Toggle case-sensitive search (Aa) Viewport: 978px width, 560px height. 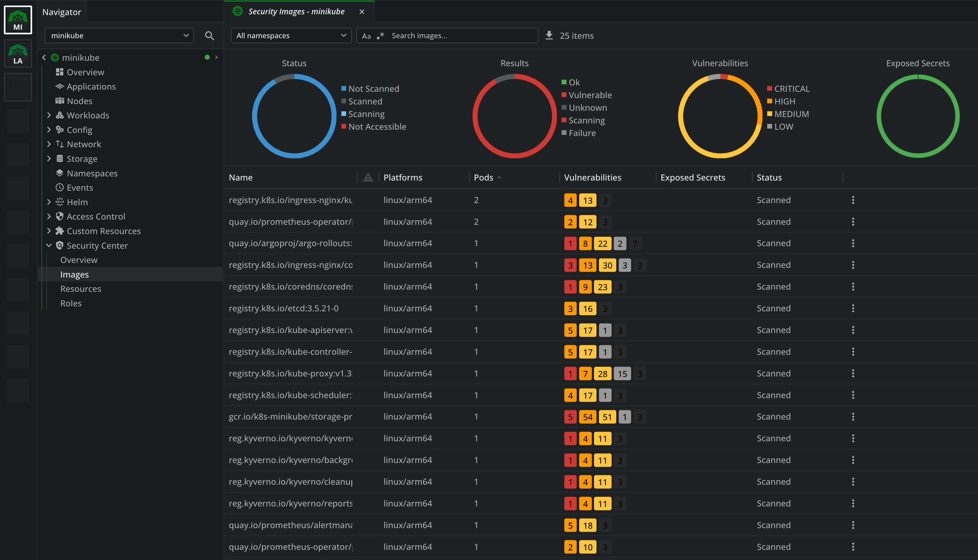coord(366,36)
